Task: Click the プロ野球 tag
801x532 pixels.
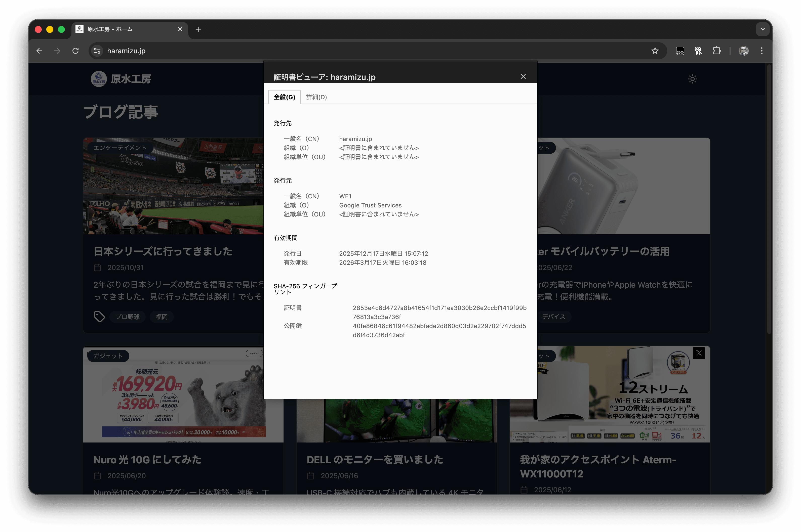Action: click(x=127, y=317)
